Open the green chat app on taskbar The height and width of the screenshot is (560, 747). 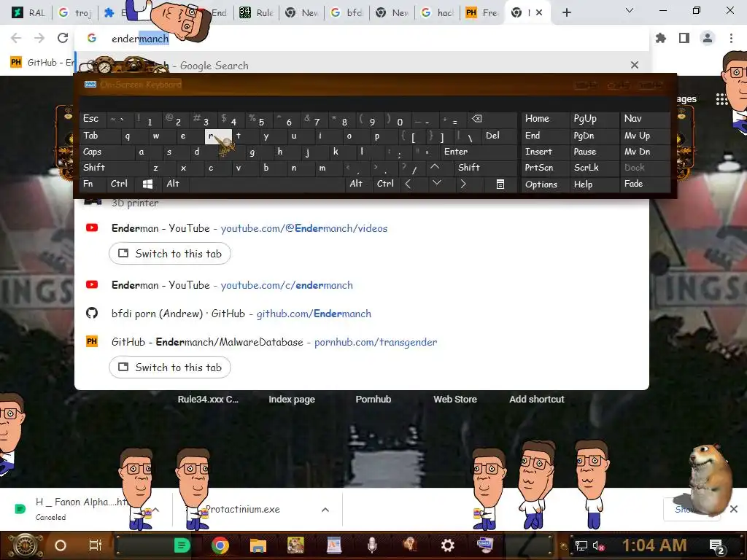click(182, 545)
